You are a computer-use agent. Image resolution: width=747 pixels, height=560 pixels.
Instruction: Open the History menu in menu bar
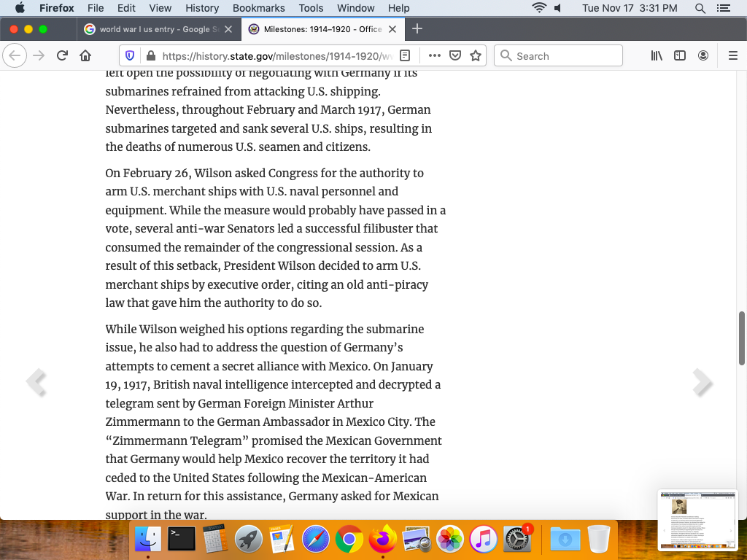[x=202, y=8]
